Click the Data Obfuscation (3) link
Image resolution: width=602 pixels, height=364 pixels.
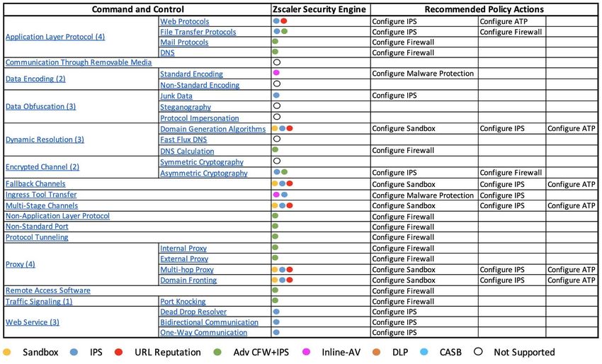tap(40, 106)
